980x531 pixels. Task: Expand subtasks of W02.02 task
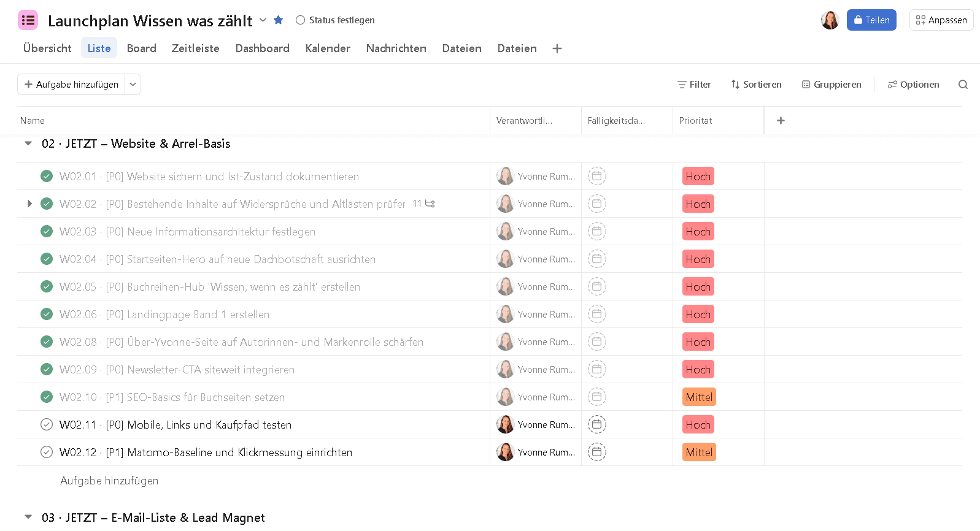click(29, 204)
